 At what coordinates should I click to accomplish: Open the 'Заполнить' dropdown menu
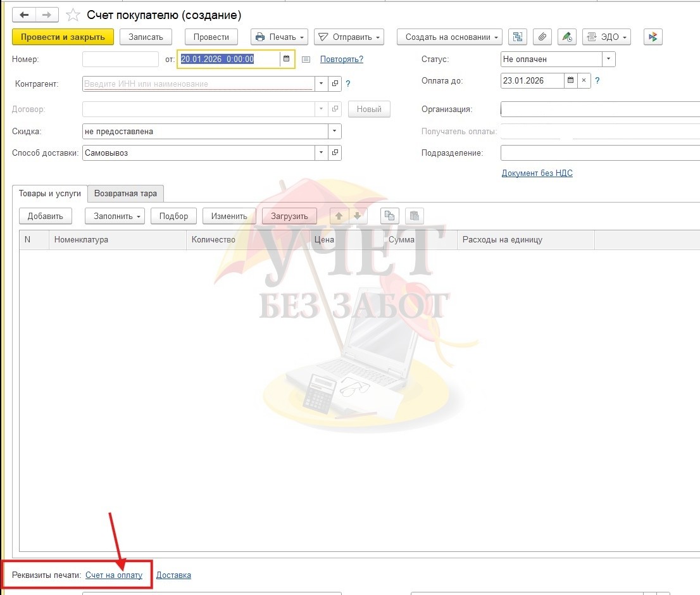(x=115, y=216)
